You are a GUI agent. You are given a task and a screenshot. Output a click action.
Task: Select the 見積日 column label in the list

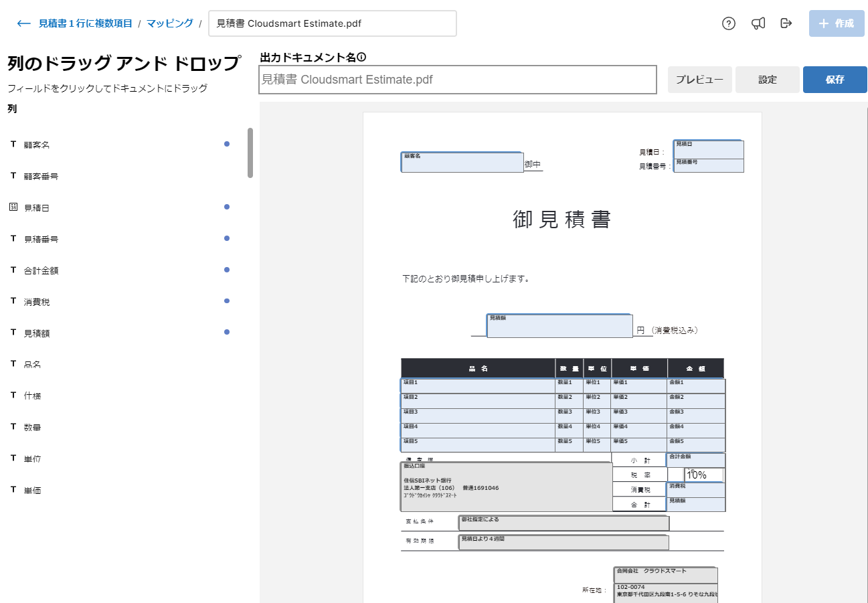[37, 207]
